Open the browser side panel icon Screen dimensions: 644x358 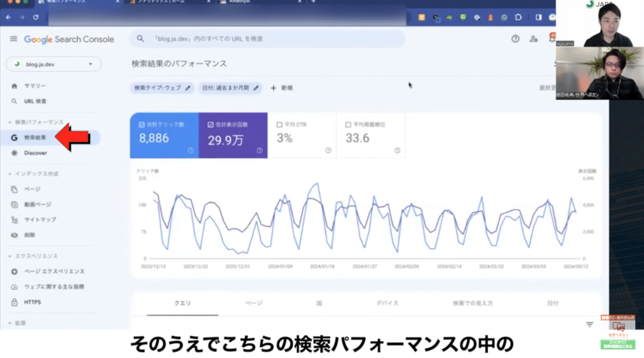[x=538, y=17]
